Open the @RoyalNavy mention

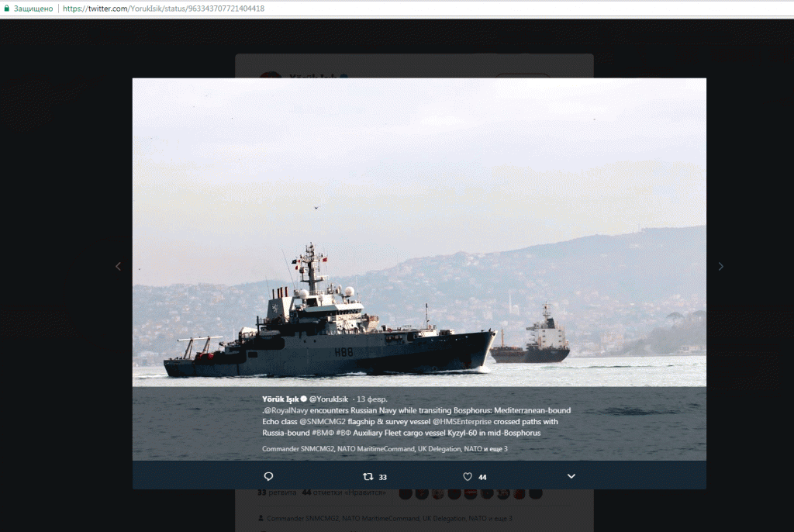point(288,410)
